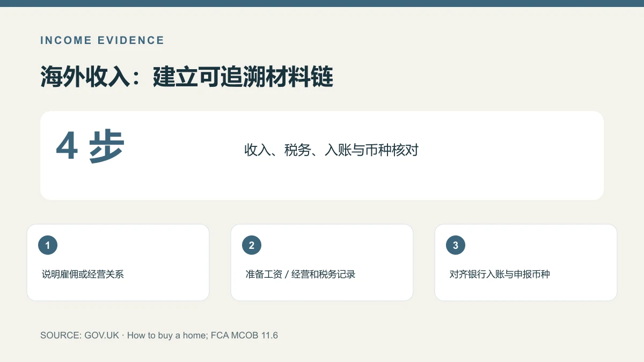
Task: Click the number 3 circle badge
Action: [456, 246]
